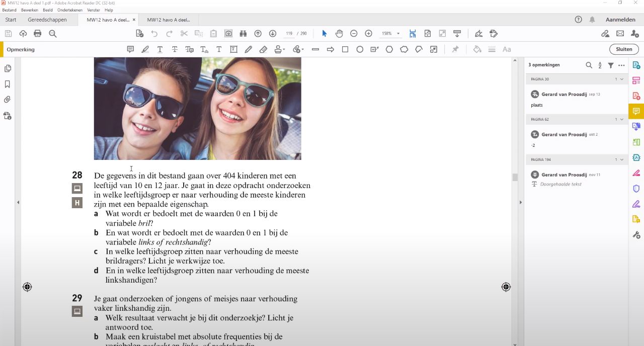Open bookmarks in left panel
The height and width of the screenshot is (346, 644).
pos(8,84)
